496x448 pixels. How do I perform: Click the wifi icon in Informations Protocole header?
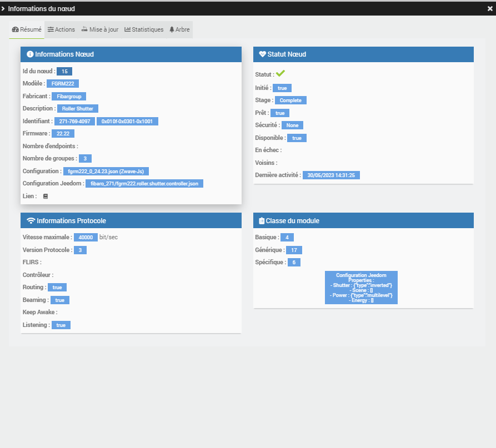click(31, 221)
